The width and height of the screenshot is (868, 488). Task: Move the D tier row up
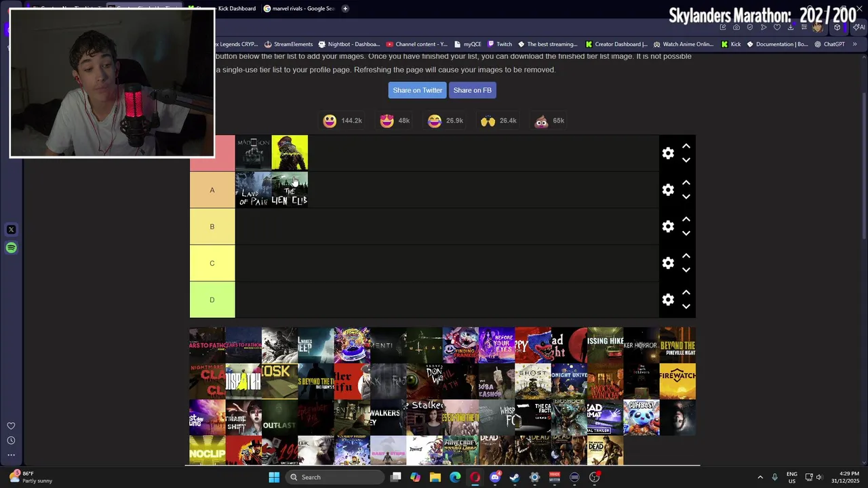pyautogui.click(x=686, y=293)
